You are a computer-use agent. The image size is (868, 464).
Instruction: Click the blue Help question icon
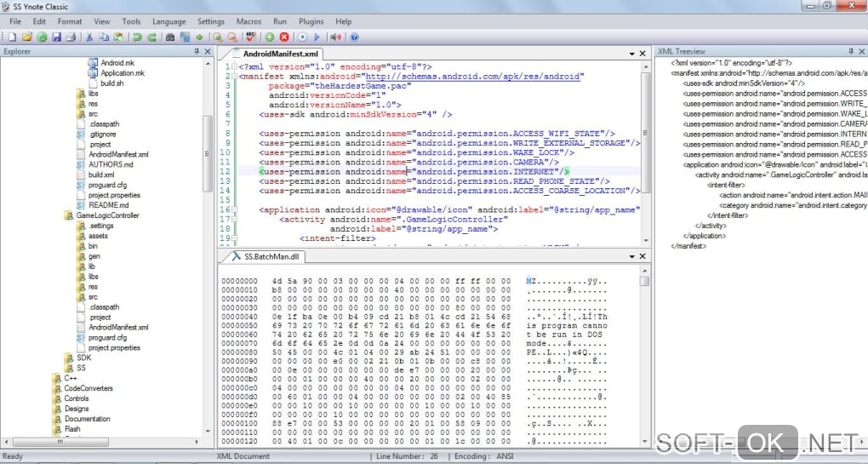[354, 37]
